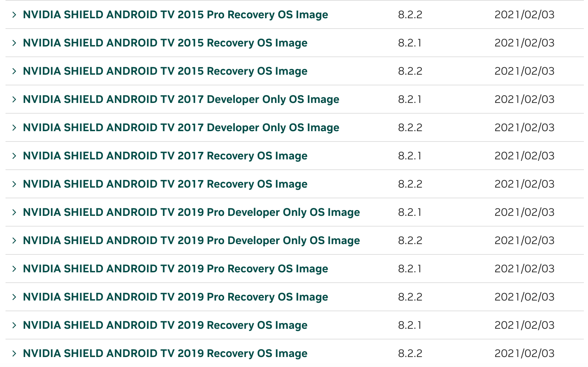Open SHIELD TV 2017 Developer Only OS Image title, 8.2.2
The image size is (588, 367).
181,128
